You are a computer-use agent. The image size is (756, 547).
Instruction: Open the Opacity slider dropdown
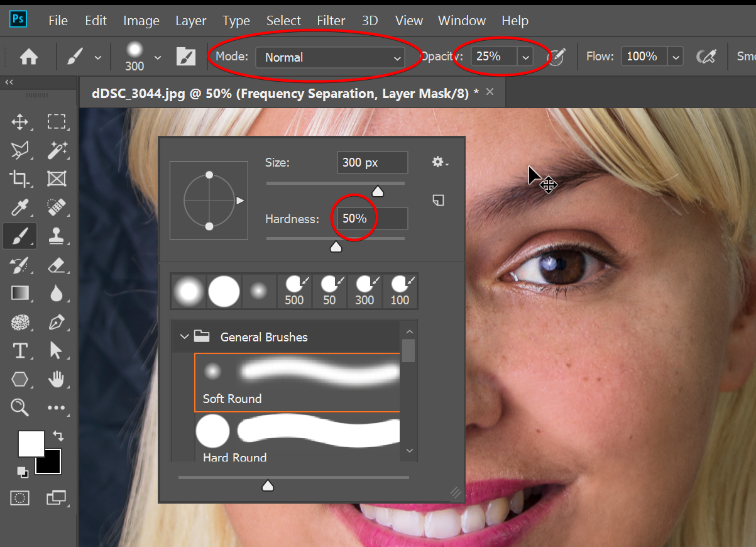pos(525,57)
